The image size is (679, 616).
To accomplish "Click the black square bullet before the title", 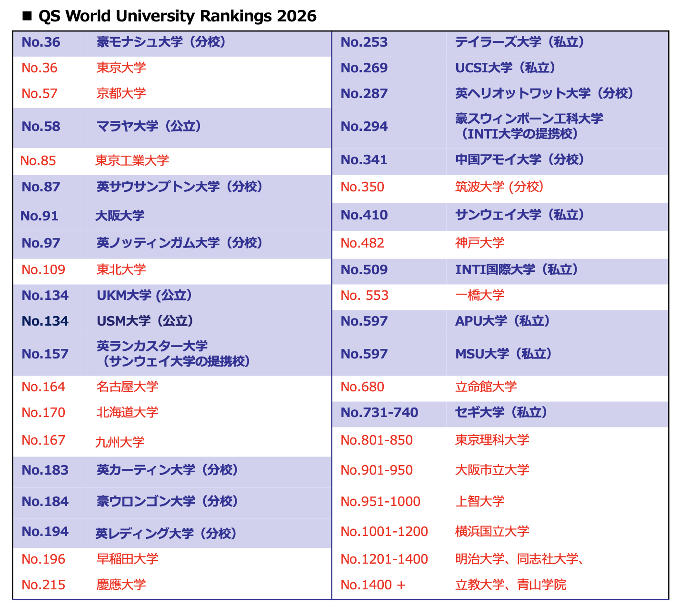I will (27, 17).
